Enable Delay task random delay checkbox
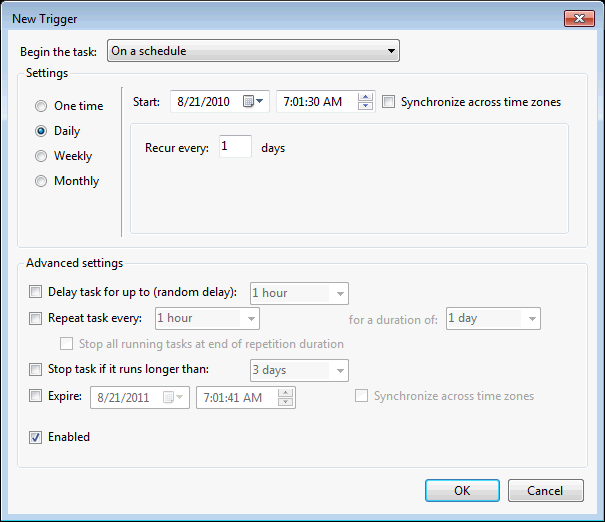This screenshot has height=522, width=605. (x=37, y=293)
